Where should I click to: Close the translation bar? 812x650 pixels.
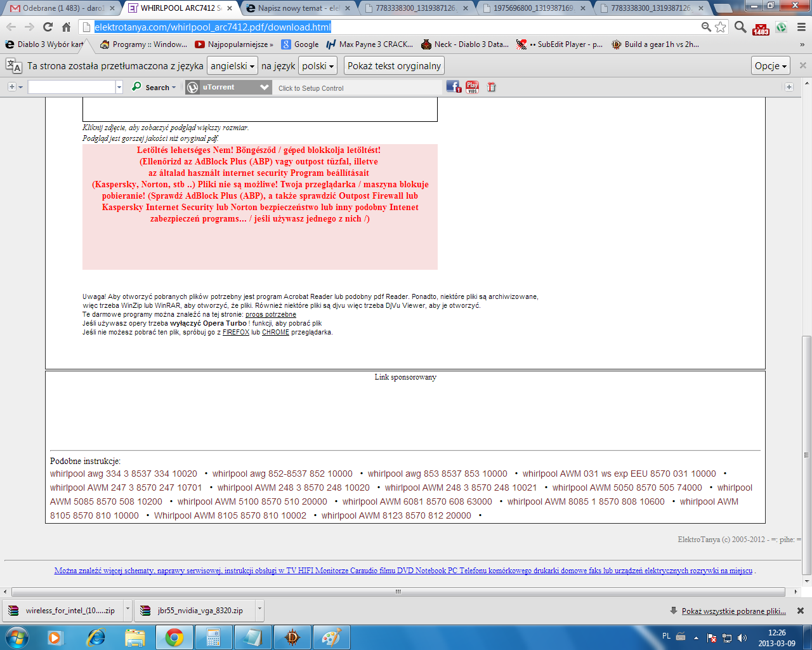click(802, 65)
